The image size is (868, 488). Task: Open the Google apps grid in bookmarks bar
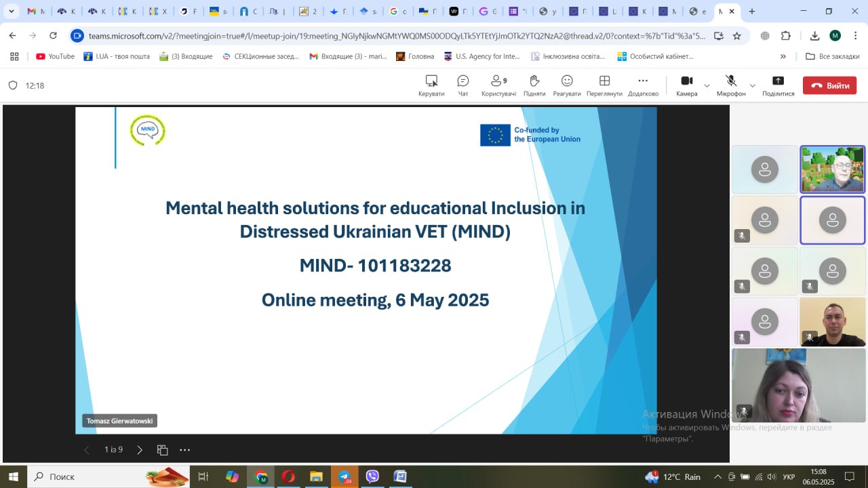14,56
